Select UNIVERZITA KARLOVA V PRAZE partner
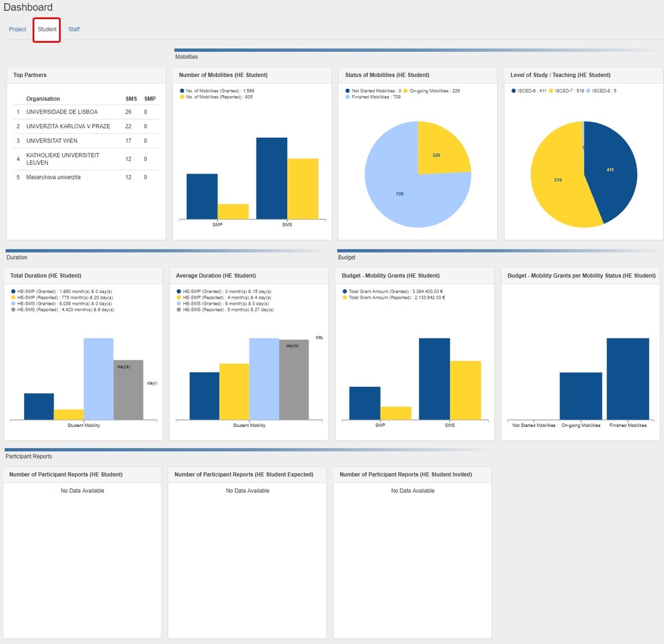 (x=86, y=126)
